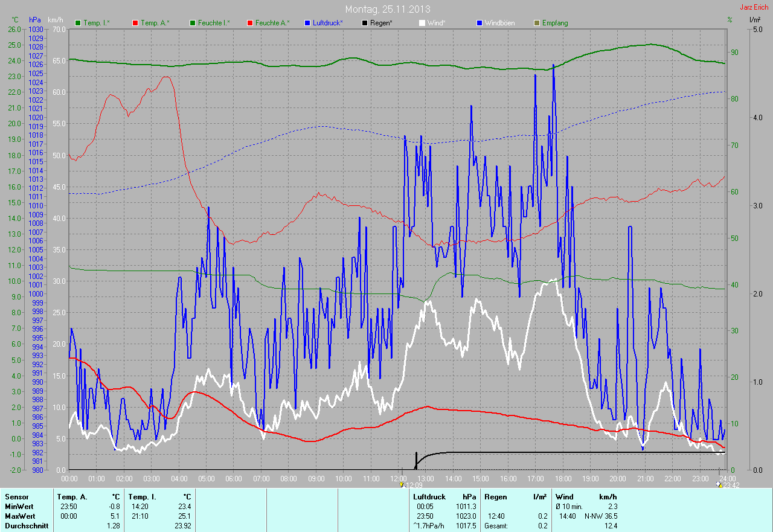
Task: Click the '21:10' indoor temperature maximum time
Action: [140, 516]
